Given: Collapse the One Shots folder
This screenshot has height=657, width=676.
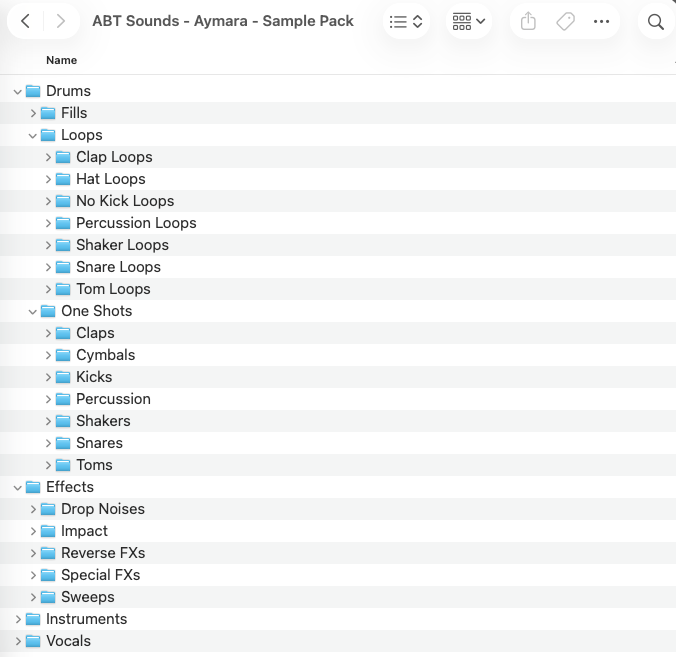Looking at the screenshot, I should 33,311.
